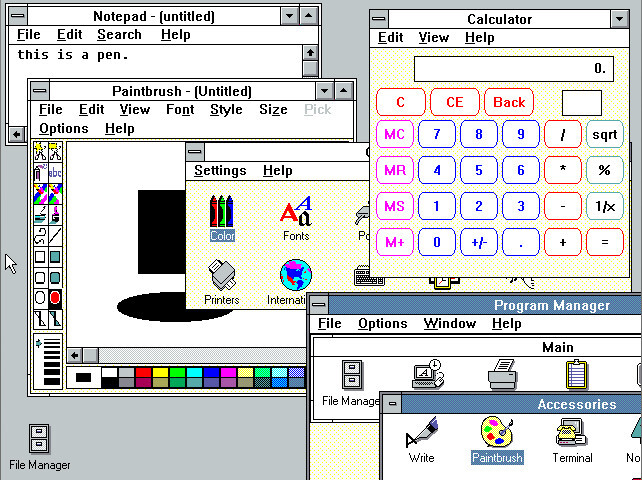Select the straight Line tool in Paintbrush

tap(55, 236)
